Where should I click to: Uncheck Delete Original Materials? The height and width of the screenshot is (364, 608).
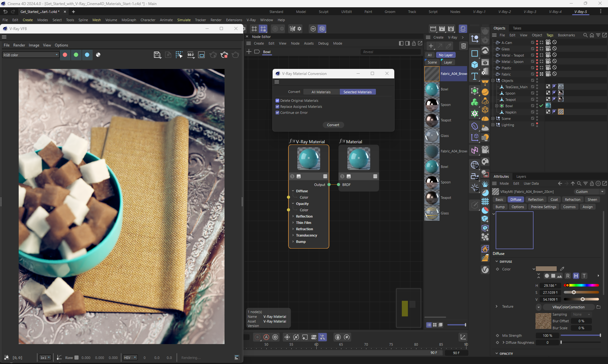tap(277, 101)
